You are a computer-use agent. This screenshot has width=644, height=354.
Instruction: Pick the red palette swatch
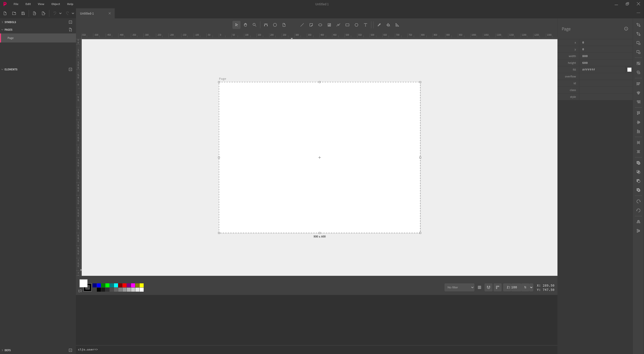point(125,285)
